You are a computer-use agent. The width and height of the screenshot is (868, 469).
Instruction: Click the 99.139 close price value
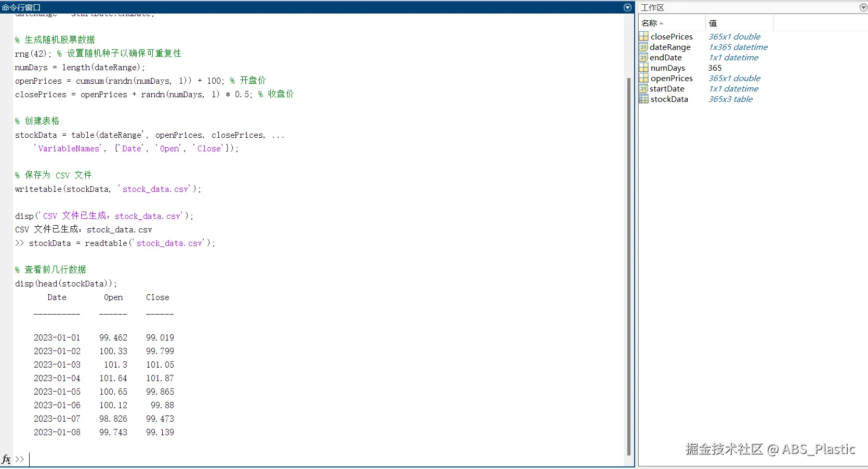(x=160, y=432)
